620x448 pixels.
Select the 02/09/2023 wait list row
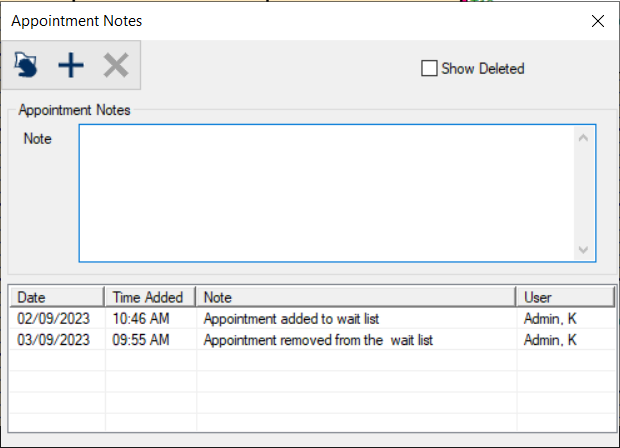click(x=312, y=319)
